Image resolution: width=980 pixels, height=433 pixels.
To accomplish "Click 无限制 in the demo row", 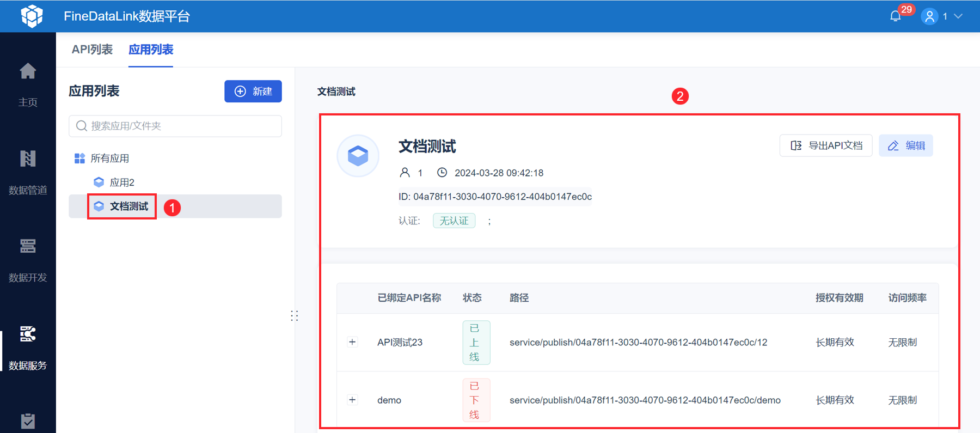I will (x=903, y=400).
